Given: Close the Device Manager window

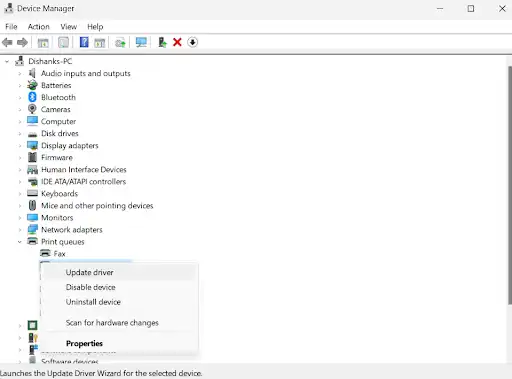Looking at the screenshot, I should 502,8.
